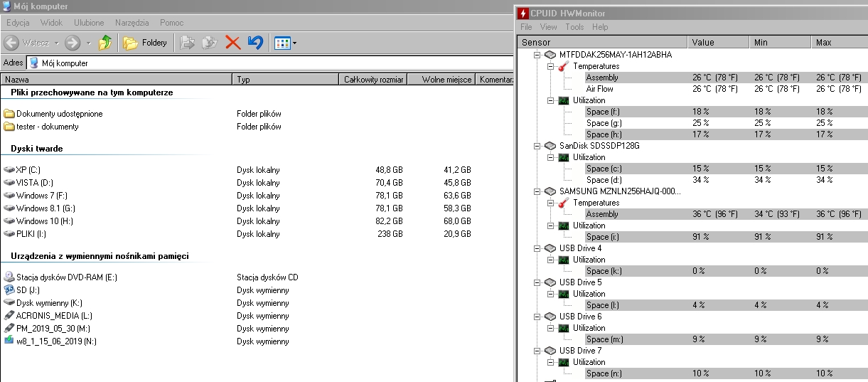Select the Windows 10 (H:) drive icon
This screenshot has width=868, height=382.
tap(9, 221)
